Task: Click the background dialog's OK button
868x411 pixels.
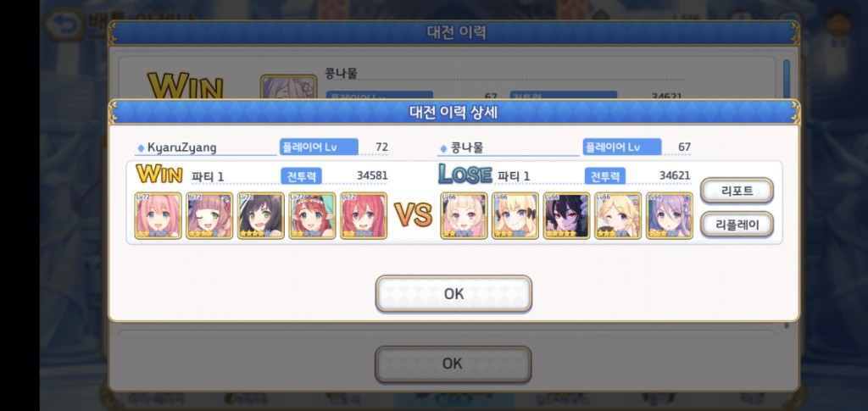Action: (453, 364)
